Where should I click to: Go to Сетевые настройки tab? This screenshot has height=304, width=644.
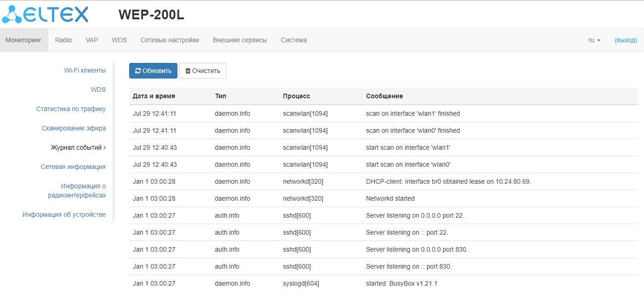[170, 40]
